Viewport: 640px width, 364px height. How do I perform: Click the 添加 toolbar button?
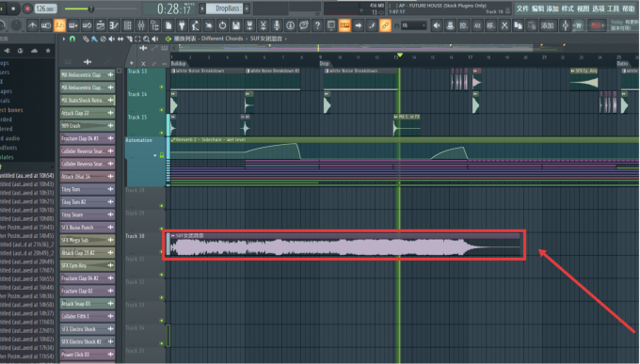tap(547, 25)
